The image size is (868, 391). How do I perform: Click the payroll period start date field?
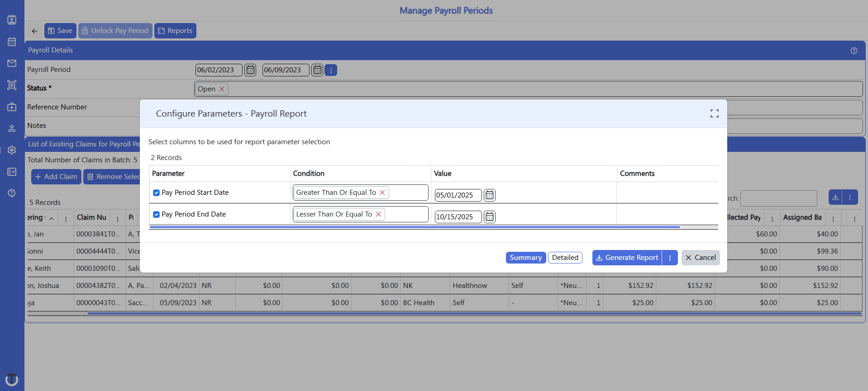point(219,70)
